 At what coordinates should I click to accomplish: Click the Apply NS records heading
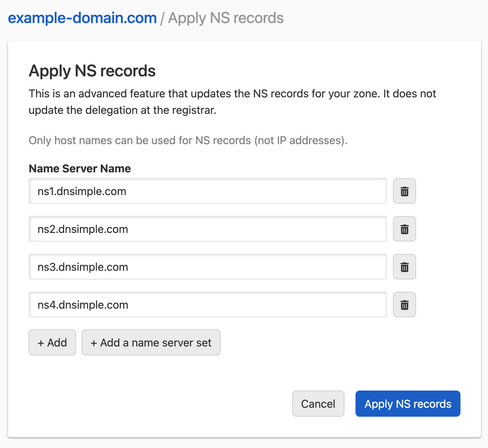(x=92, y=71)
